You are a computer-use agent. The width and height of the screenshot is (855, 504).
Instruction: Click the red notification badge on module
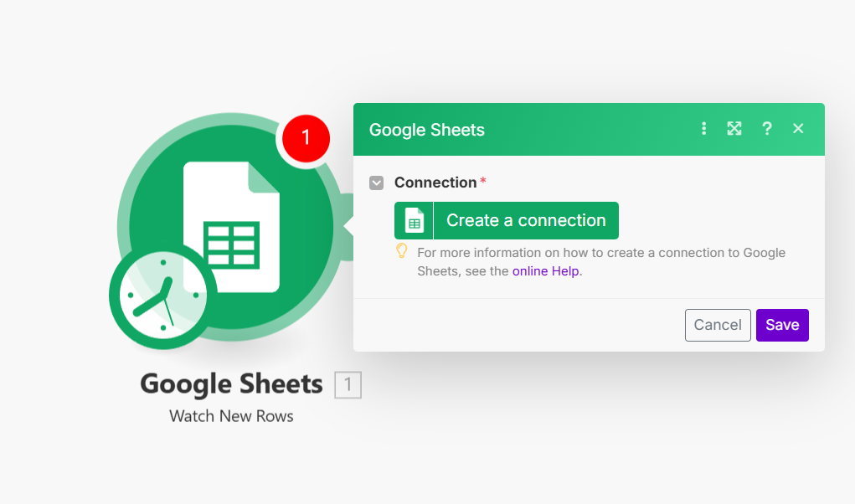tap(306, 138)
